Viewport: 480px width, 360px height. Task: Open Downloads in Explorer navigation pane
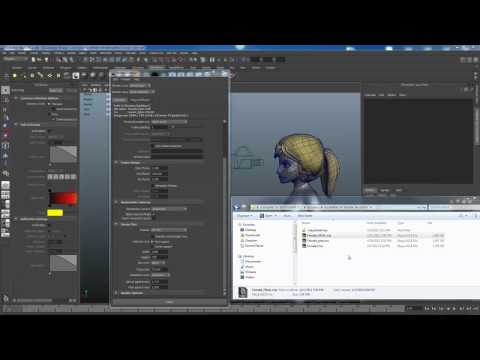click(x=250, y=235)
